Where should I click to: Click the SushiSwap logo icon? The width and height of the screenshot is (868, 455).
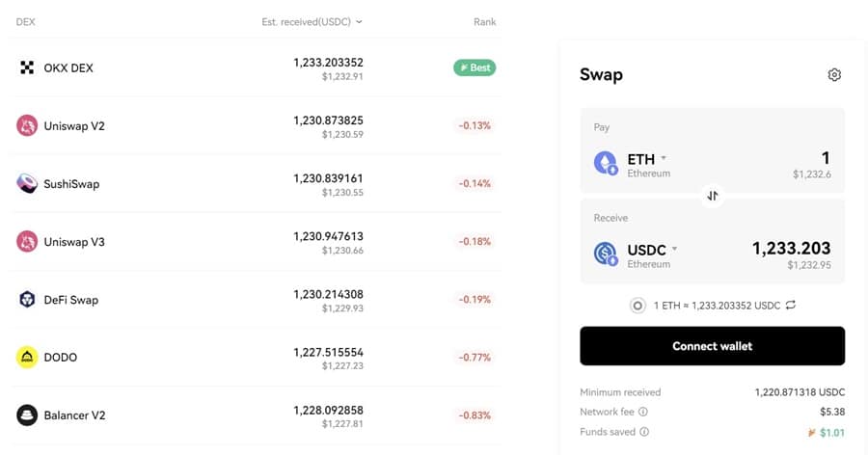coord(27,183)
